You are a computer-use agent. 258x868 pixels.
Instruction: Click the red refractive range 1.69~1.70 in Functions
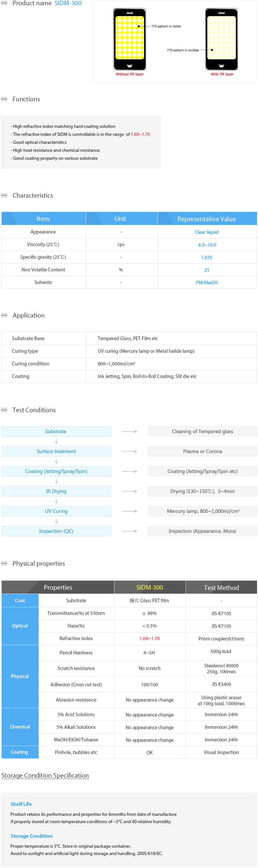140,134
